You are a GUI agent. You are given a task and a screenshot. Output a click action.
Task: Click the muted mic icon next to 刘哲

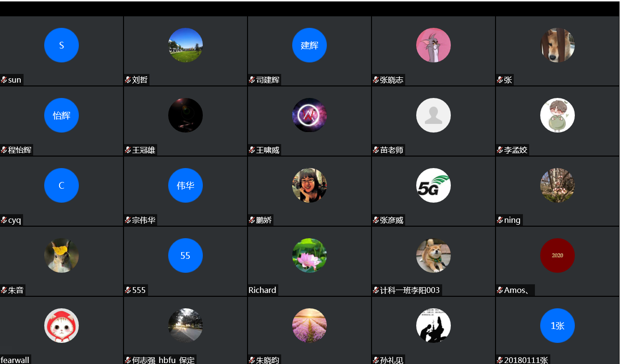[128, 80]
